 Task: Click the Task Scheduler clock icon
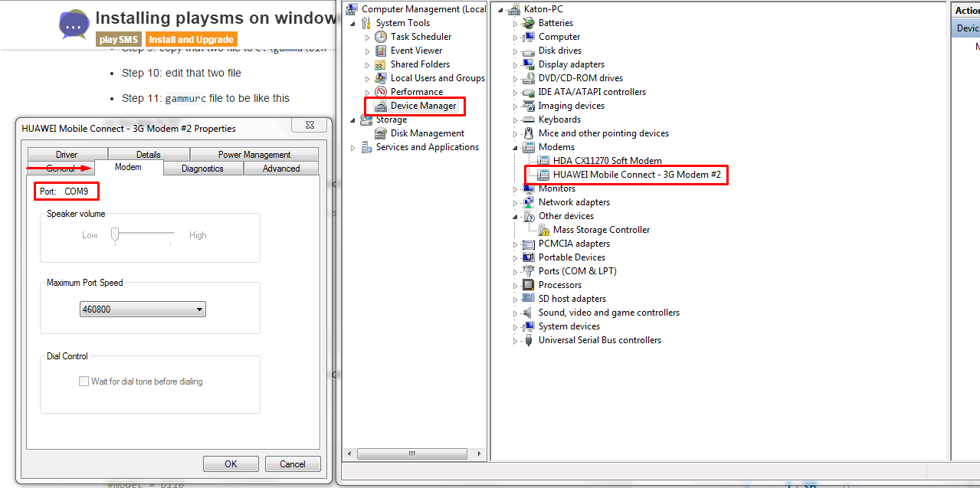(381, 37)
